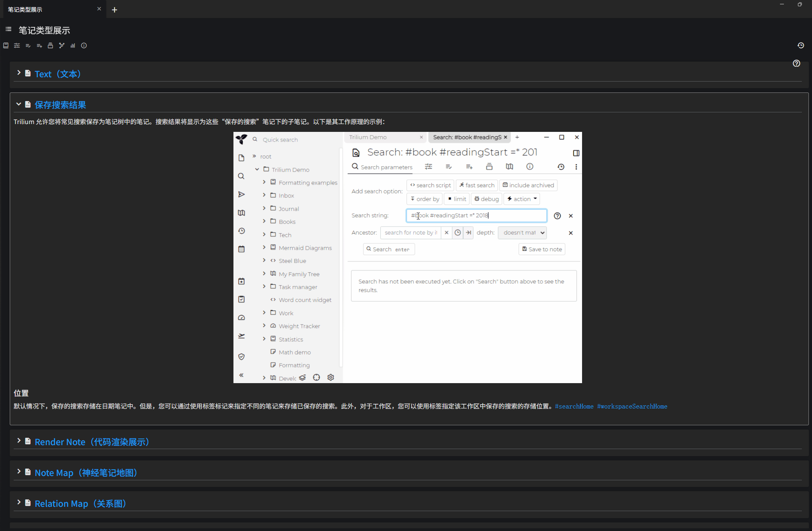This screenshot has width=812, height=531.
Task: Open Inherited Attributes ribbon icon
Action: [39, 46]
